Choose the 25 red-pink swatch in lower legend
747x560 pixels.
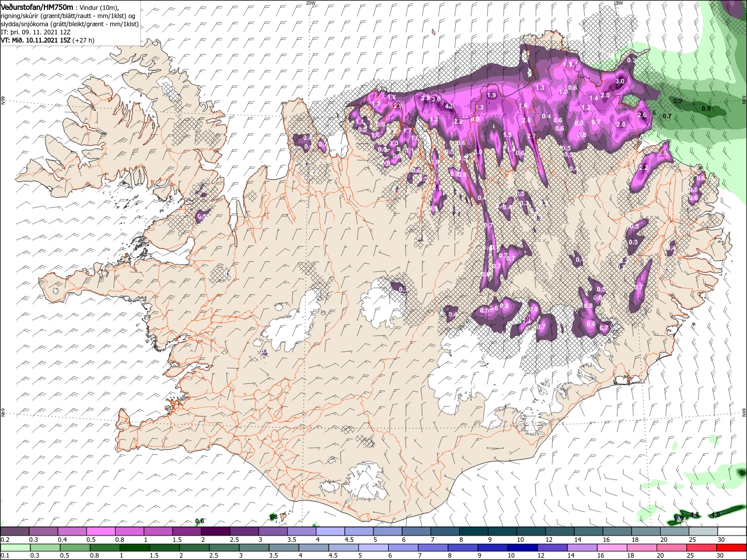click(701, 548)
